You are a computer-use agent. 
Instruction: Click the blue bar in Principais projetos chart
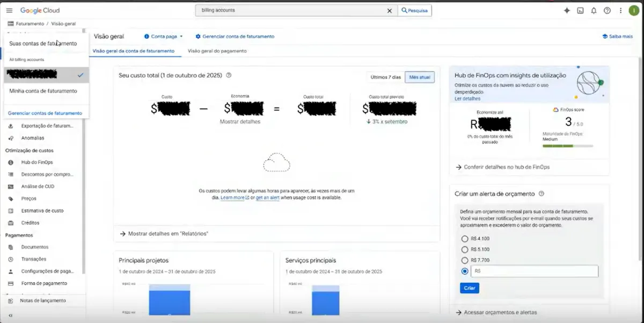pyautogui.click(x=170, y=303)
